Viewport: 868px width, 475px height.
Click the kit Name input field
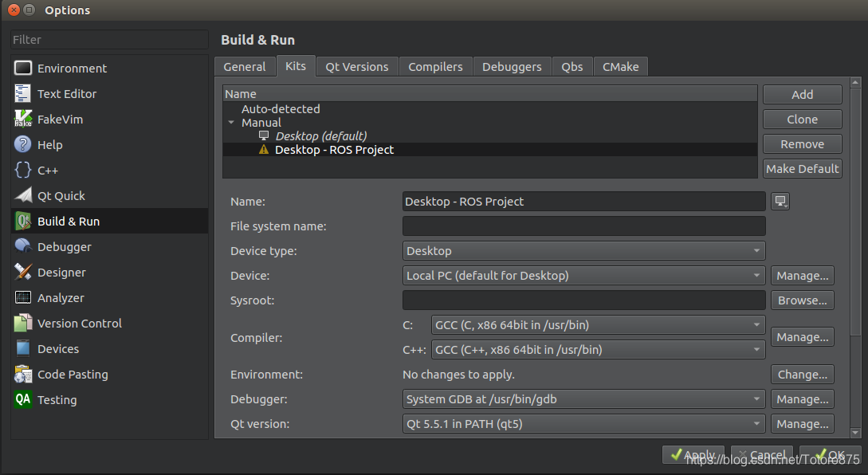[x=583, y=202]
